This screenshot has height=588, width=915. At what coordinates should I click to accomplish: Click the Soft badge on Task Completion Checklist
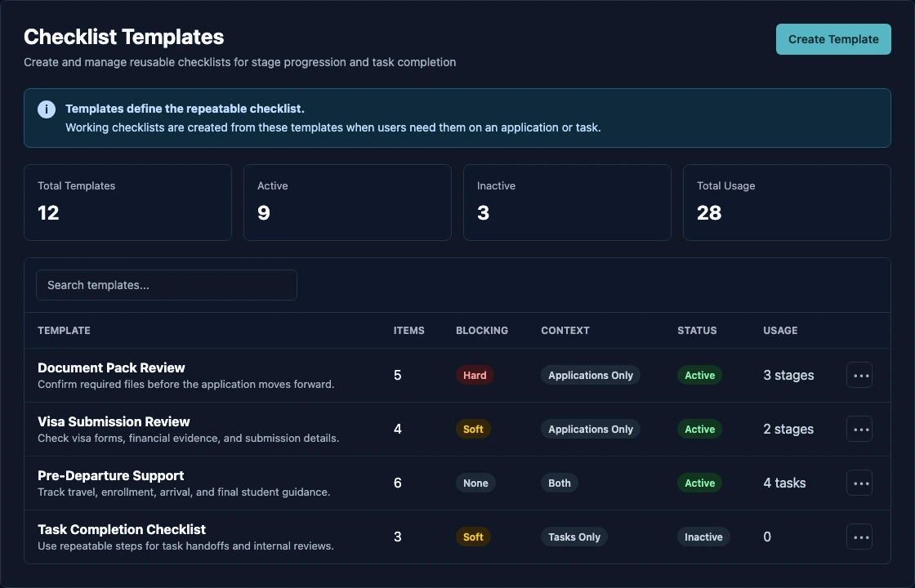coord(473,537)
